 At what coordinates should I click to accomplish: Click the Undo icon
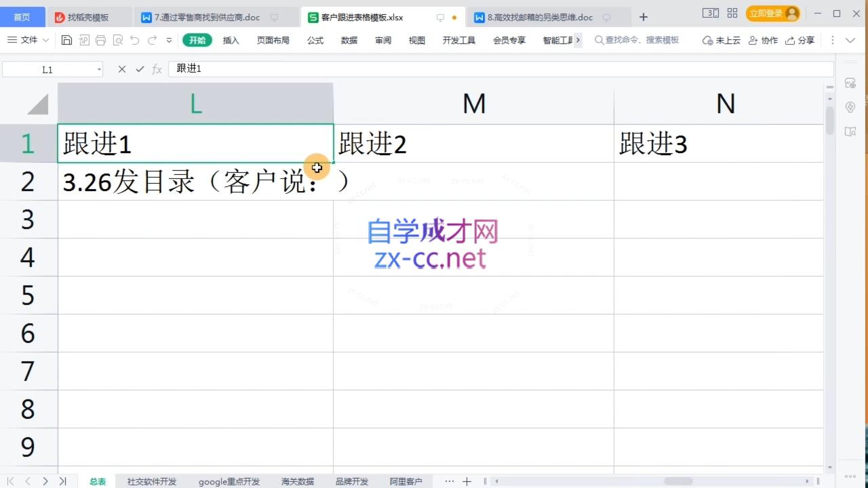point(134,40)
